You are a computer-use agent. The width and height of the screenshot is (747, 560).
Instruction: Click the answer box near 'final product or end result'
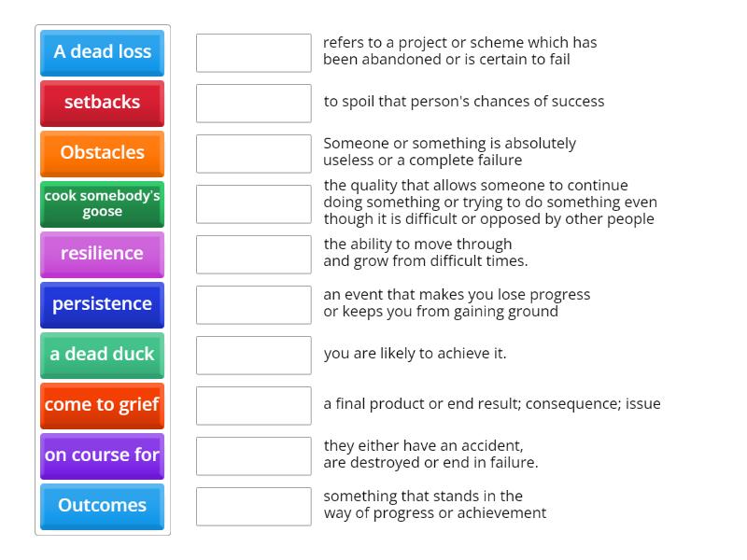[x=253, y=405]
